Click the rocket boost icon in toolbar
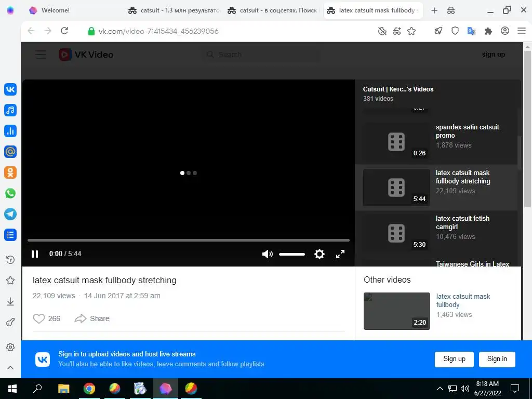The image size is (532, 399). 438,31
